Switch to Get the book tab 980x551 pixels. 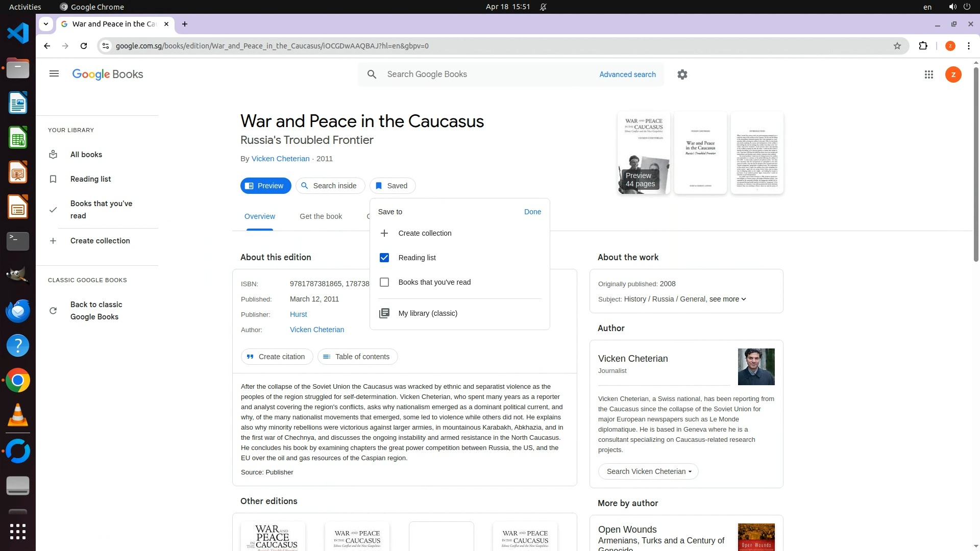(321, 216)
